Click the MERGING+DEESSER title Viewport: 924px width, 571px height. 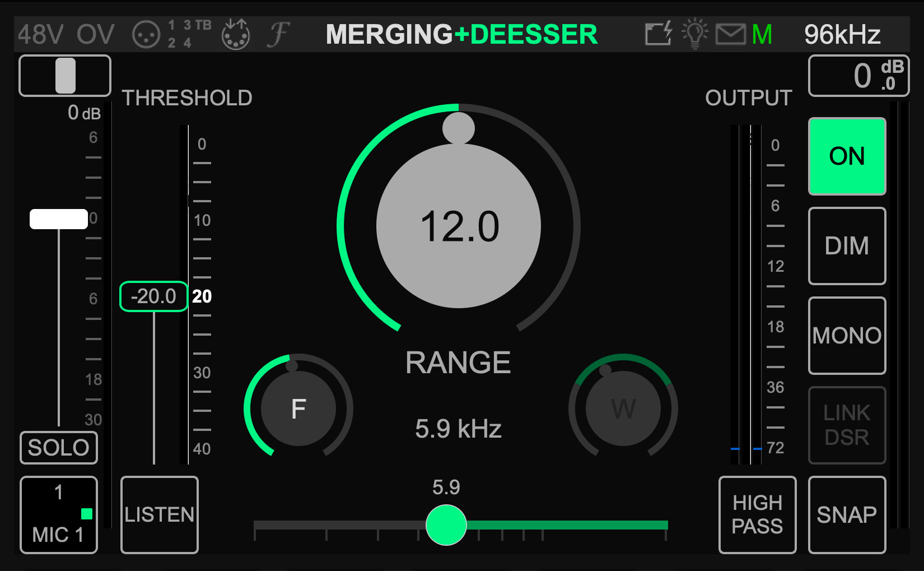click(x=461, y=35)
